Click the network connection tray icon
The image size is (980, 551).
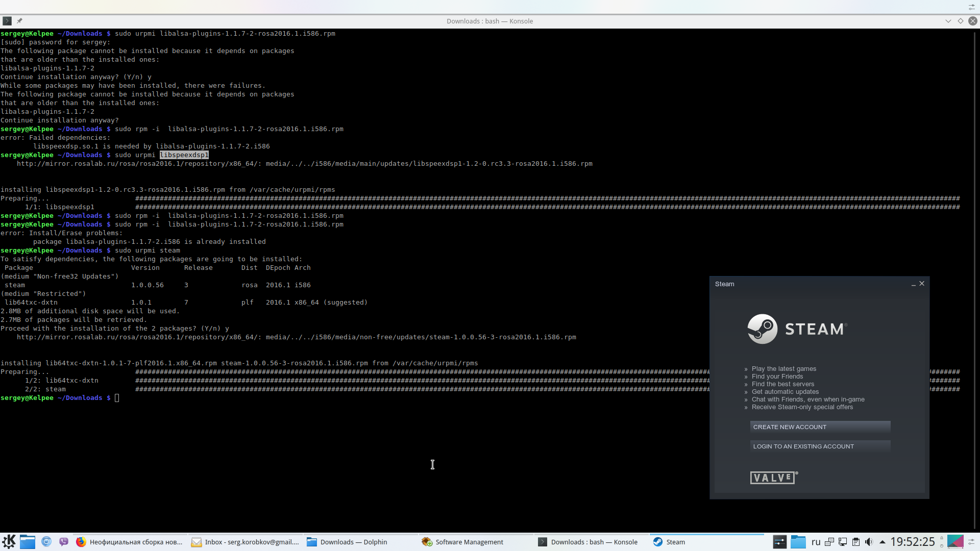pyautogui.click(x=843, y=542)
